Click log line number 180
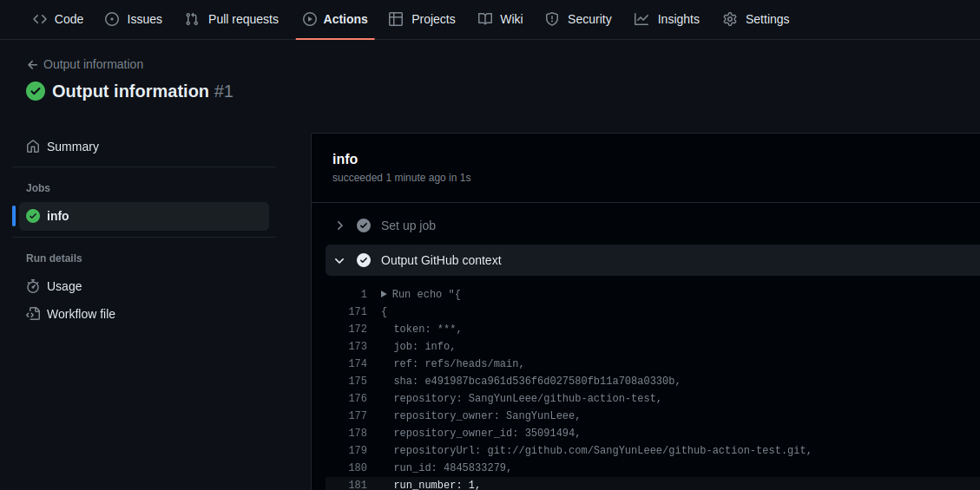The height and width of the screenshot is (490, 980). (x=358, y=467)
